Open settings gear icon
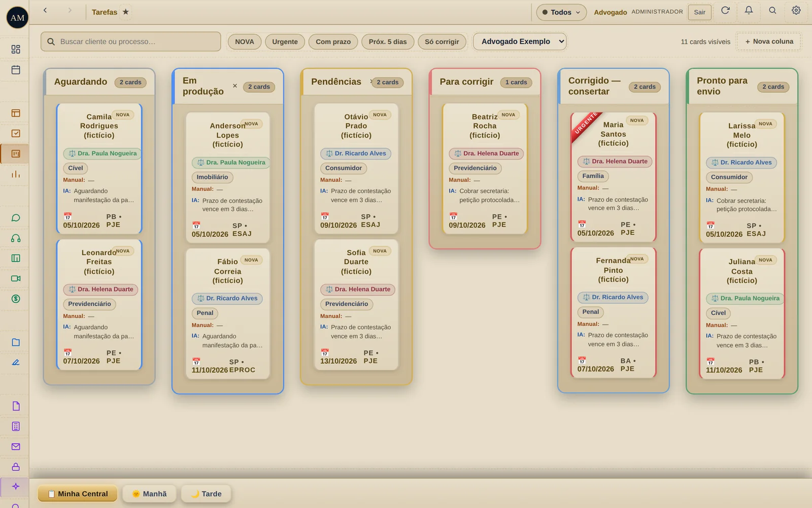The image size is (812, 508). (796, 11)
